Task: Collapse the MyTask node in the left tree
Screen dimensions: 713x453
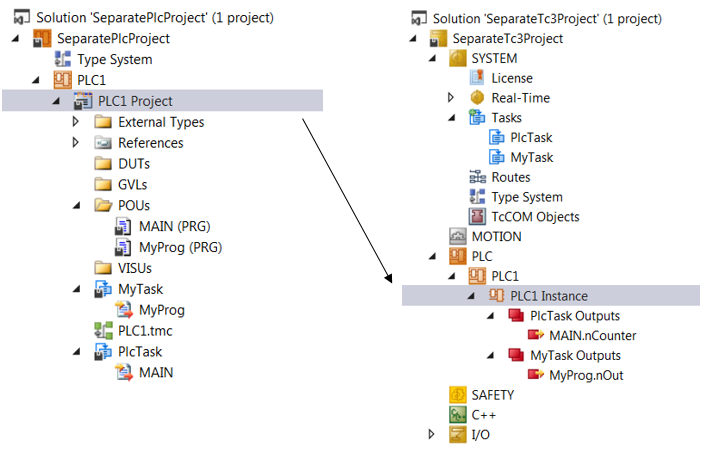Action: tap(76, 290)
